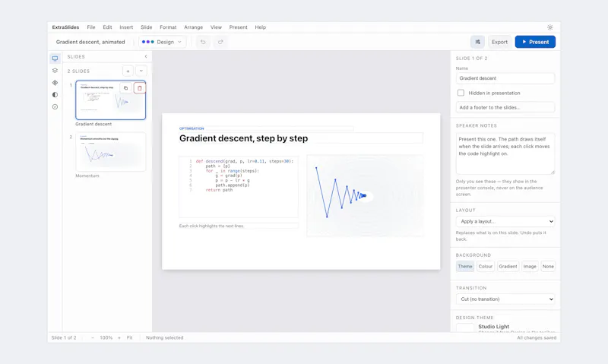Screen dimensions: 608x364
Task: Click inside the speaker notes text area
Action: [x=505, y=154]
